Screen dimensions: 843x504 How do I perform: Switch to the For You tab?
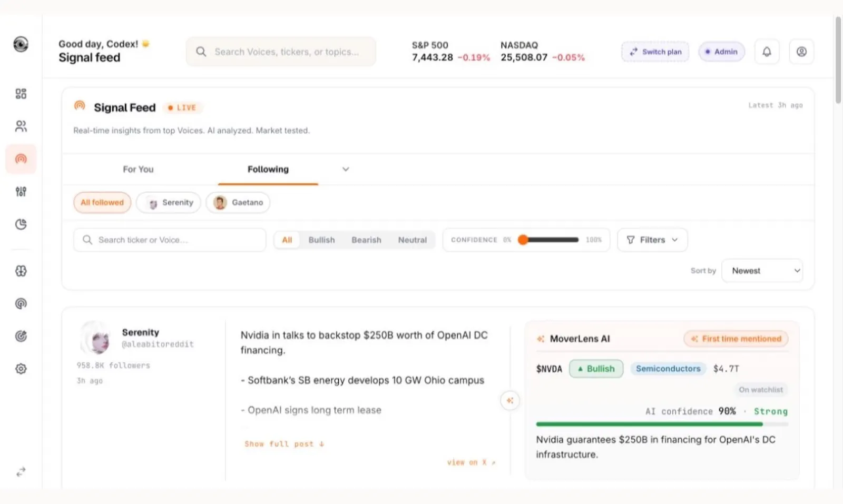[x=138, y=169]
